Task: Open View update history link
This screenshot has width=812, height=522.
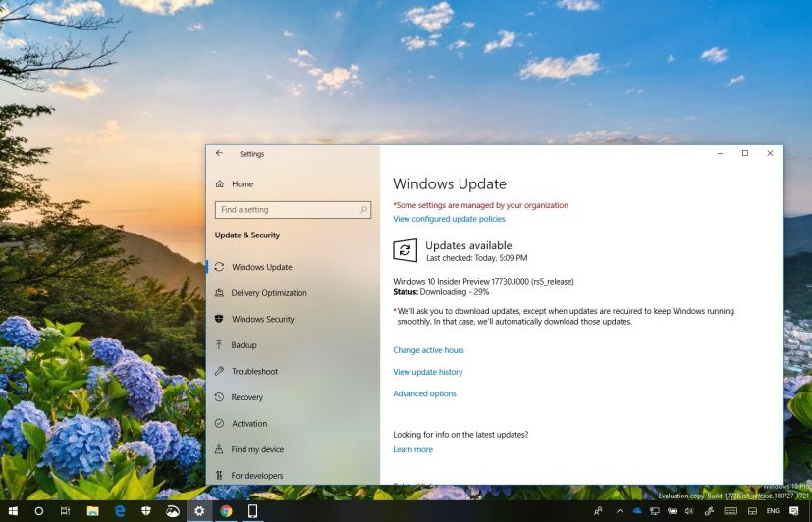Action: pos(428,372)
